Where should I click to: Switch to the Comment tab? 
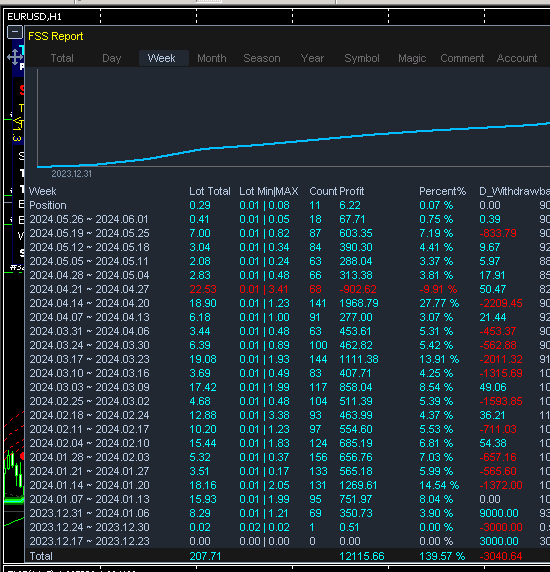pos(462,58)
